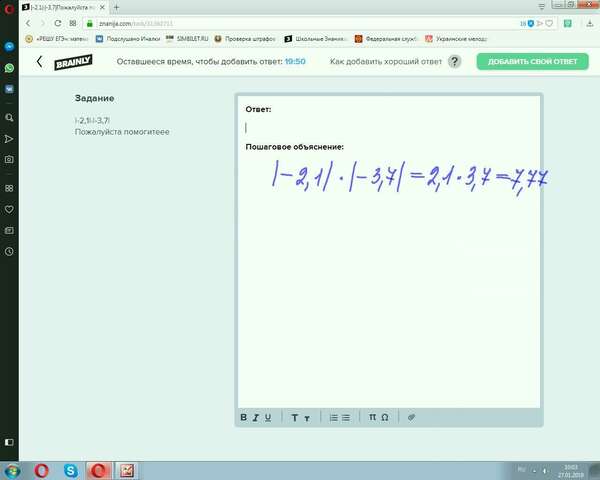Open a new tab with plus button

pos(116,7)
